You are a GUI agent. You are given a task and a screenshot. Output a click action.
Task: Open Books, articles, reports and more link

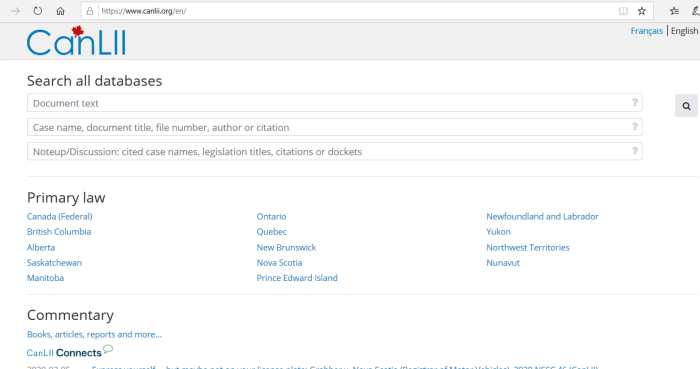94,334
